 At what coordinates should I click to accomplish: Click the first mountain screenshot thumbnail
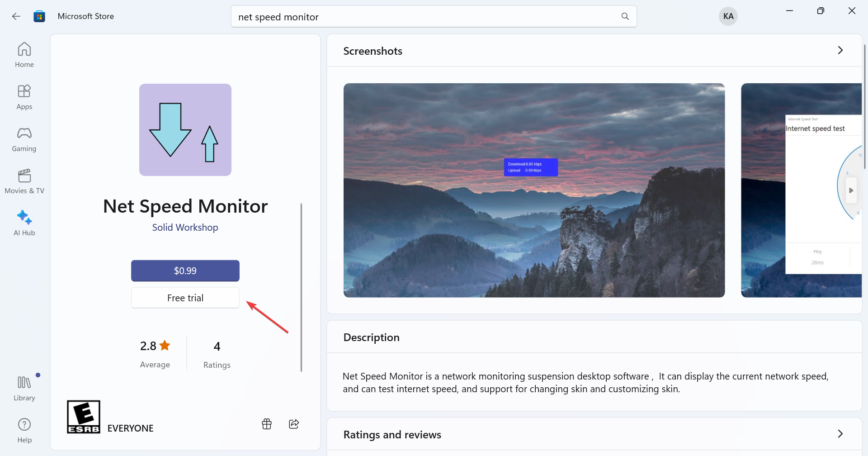tap(533, 190)
